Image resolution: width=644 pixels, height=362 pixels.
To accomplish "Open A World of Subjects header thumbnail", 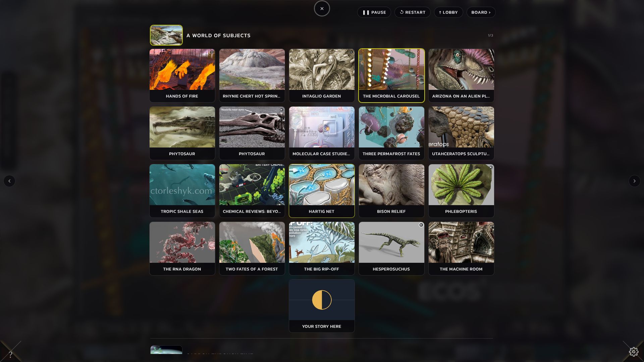I will click(x=166, y=35).
